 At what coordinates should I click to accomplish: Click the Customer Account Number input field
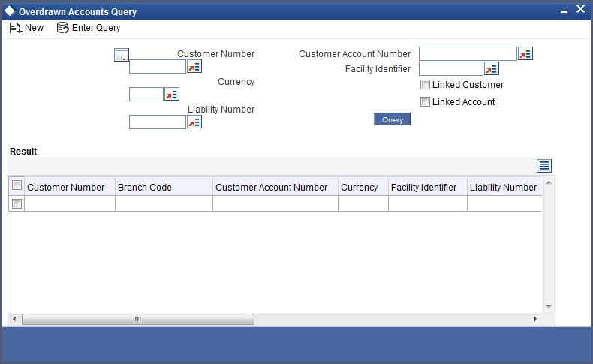point(468,54)
